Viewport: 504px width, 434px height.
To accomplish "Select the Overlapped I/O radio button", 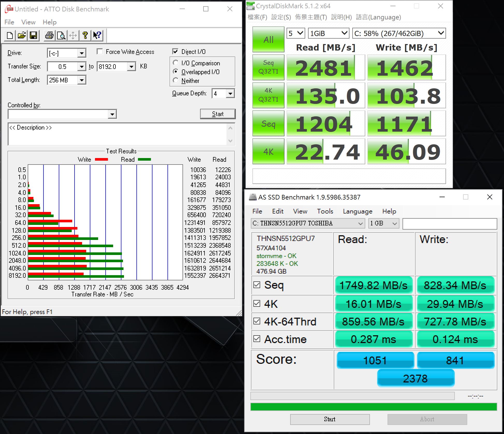I will 176,72.
